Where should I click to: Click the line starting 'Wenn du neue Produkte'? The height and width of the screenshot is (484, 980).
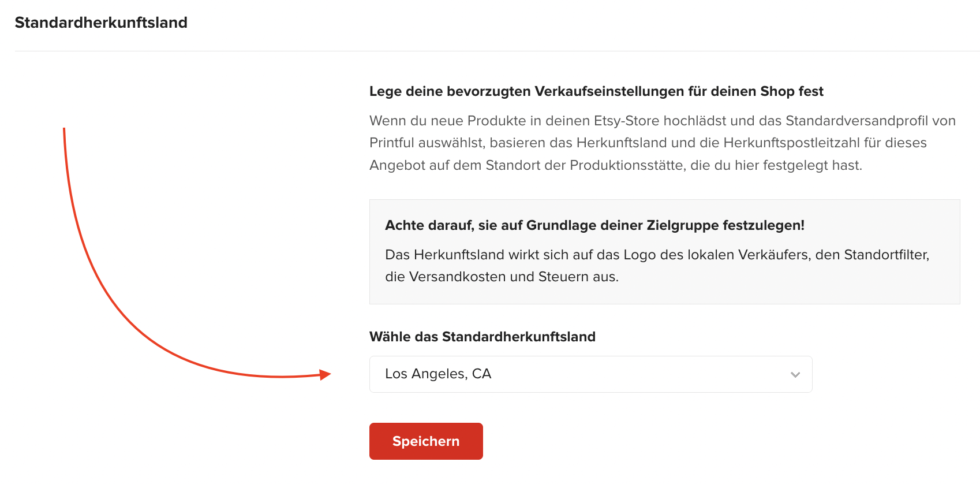663,121
